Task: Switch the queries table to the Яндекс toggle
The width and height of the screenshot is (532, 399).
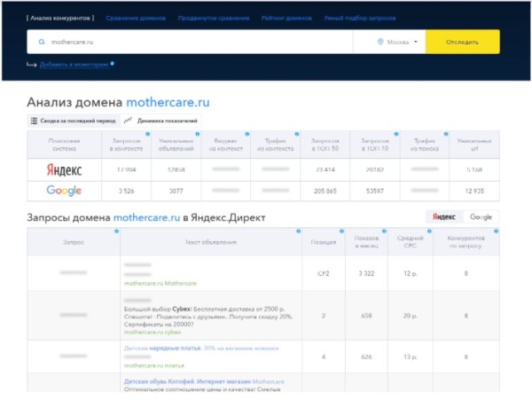Action: (444, 217)
